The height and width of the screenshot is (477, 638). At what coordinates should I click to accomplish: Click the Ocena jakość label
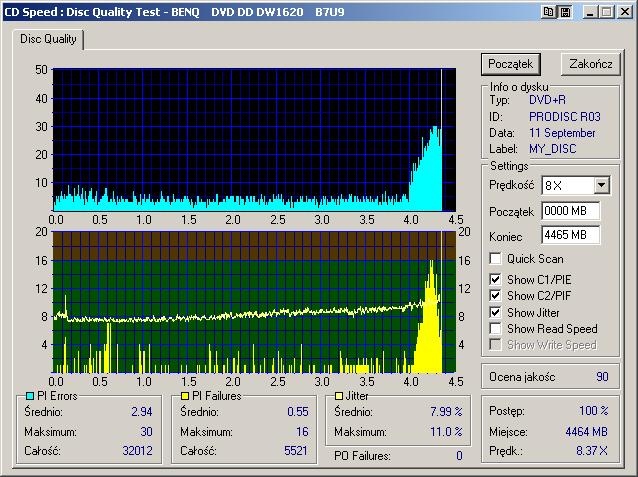coord(522,377)
